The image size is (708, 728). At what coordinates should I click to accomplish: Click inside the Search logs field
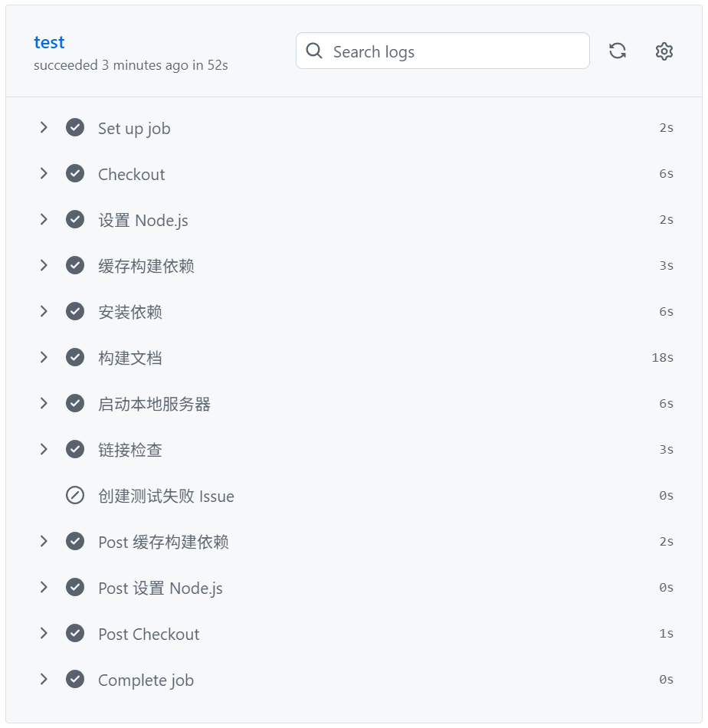click(442, 51)
